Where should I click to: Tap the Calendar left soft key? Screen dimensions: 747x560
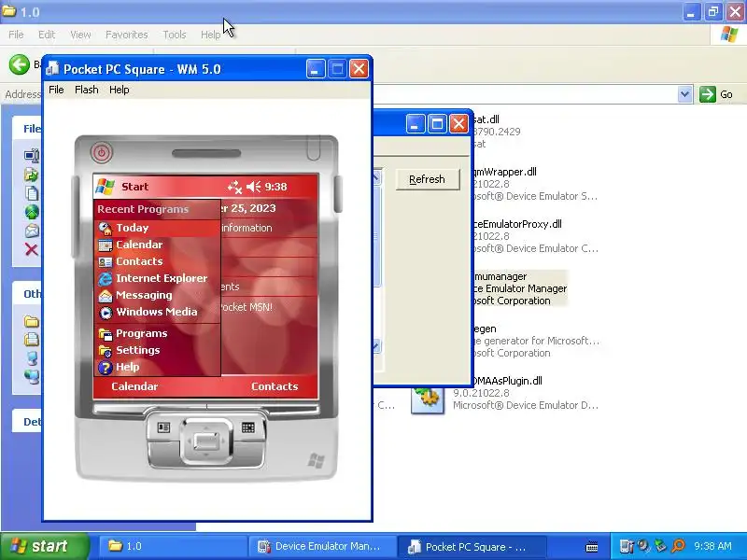[x=134, y=386]
